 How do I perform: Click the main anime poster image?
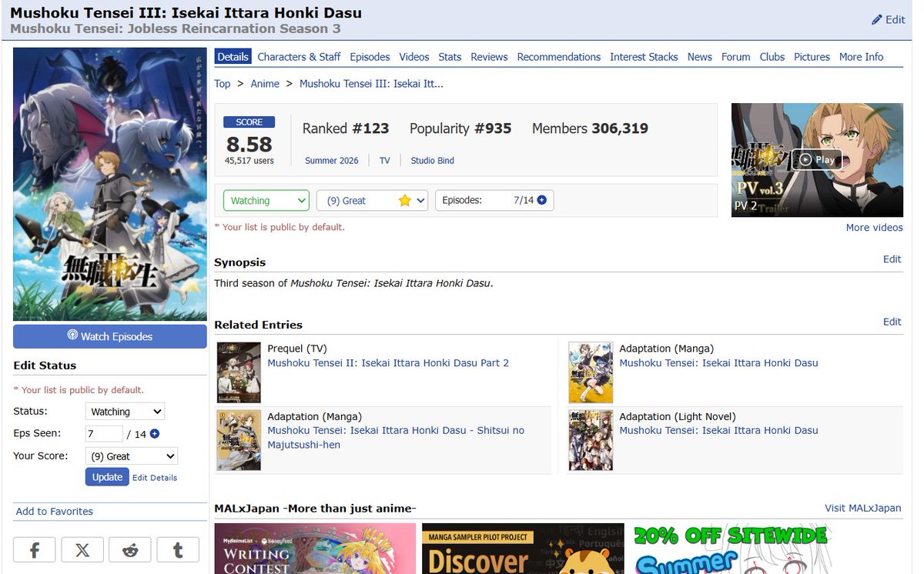[110, 185]
